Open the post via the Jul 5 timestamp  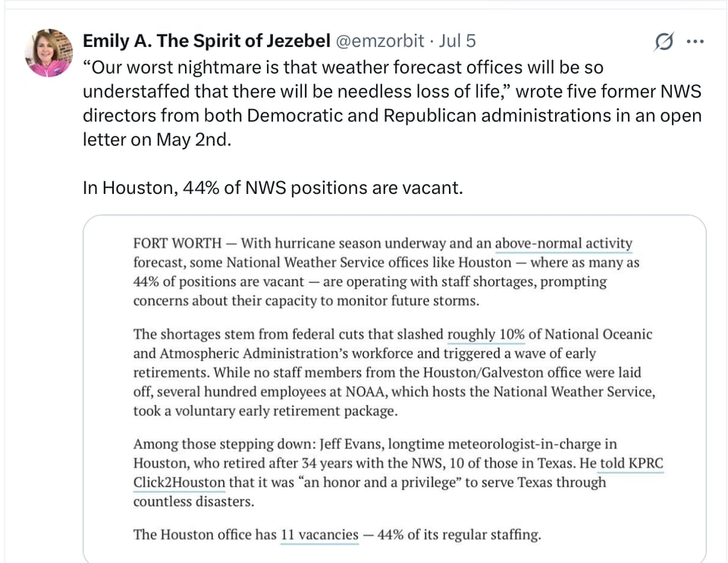coord(455,42)
